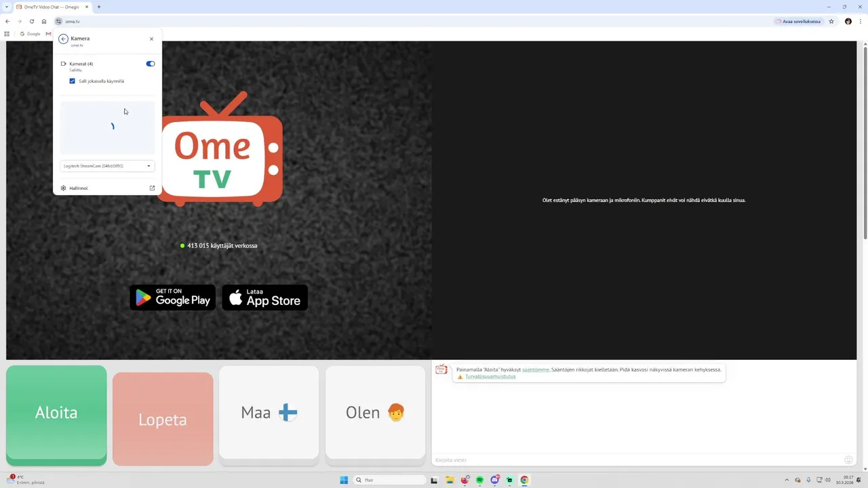Open the Gmail bookmark icon

coord(48,34)
